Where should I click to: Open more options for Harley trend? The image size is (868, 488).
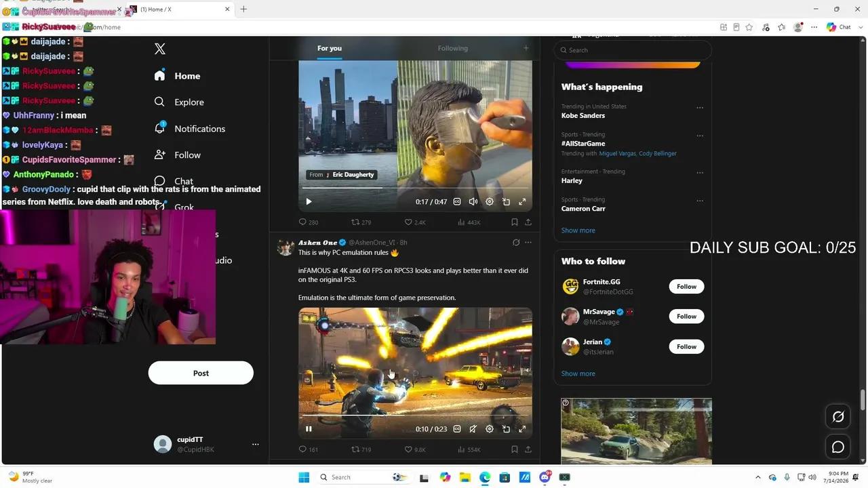(700, 172)
